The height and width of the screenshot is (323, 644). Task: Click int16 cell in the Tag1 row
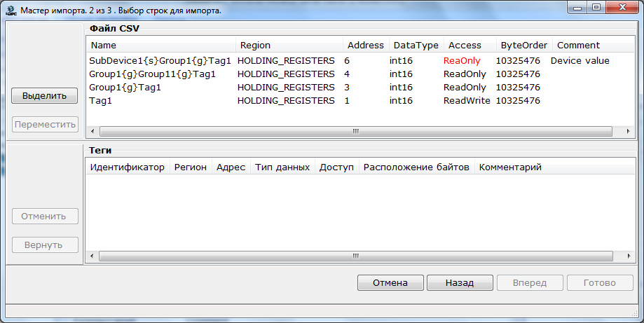402,101
